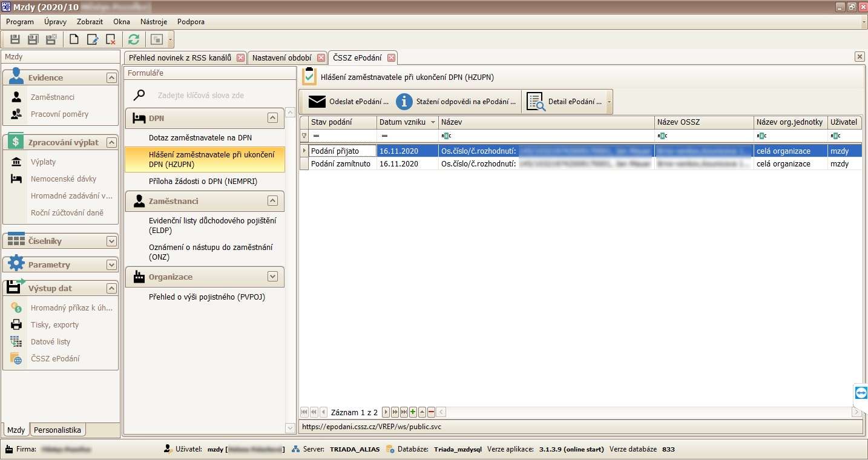Collapse the Evidence sidebar group

(111, 77)
